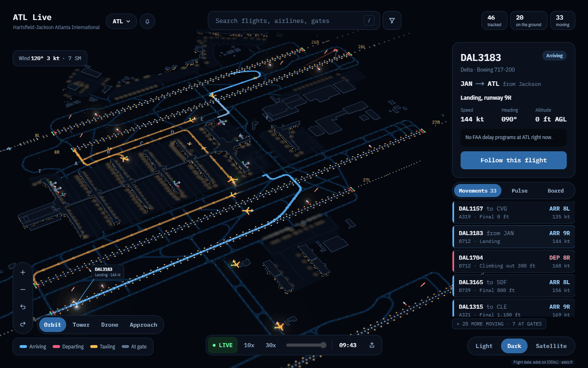Select DAL1157 to CVG in movements
Image resolution: width=588 pixels, height=368 pixels.
point(514,212)
